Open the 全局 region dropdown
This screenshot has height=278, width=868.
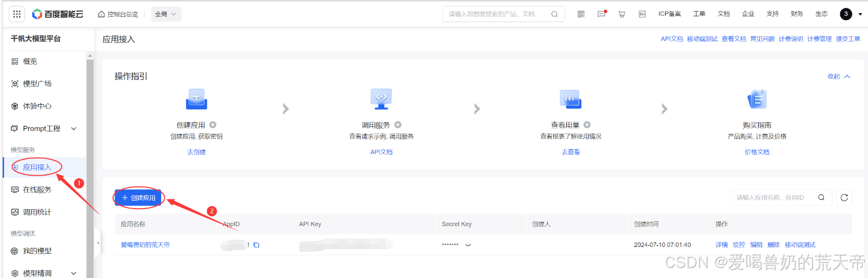coord(166,14)
